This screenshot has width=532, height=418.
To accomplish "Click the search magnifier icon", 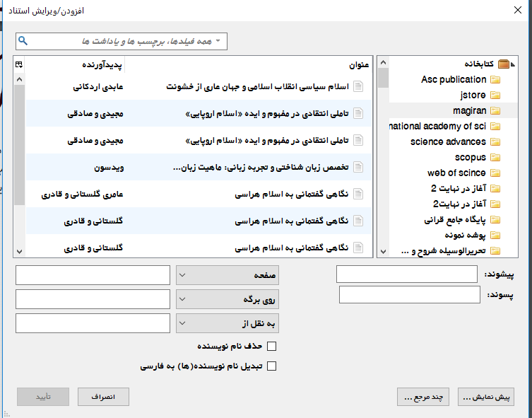I will click(x=23, y=41).
